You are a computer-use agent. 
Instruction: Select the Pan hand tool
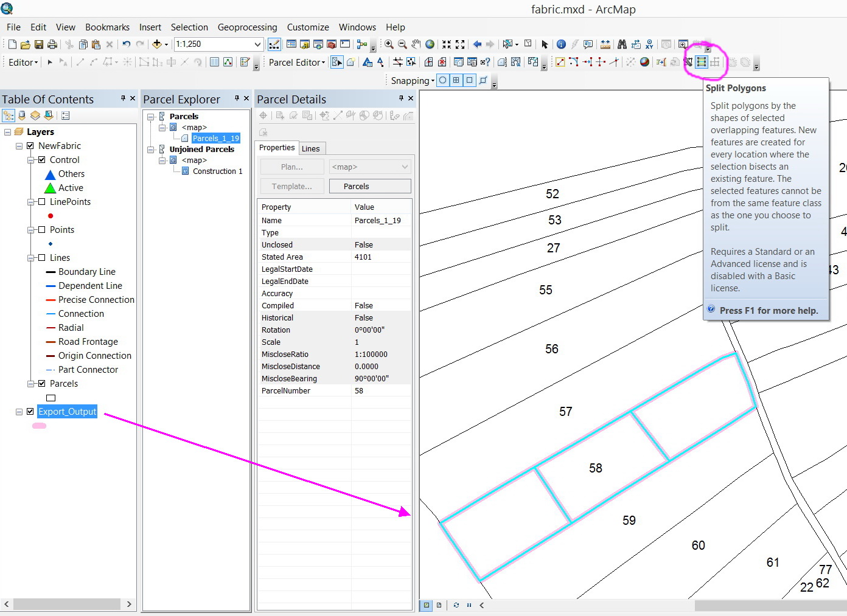(416, 44)
